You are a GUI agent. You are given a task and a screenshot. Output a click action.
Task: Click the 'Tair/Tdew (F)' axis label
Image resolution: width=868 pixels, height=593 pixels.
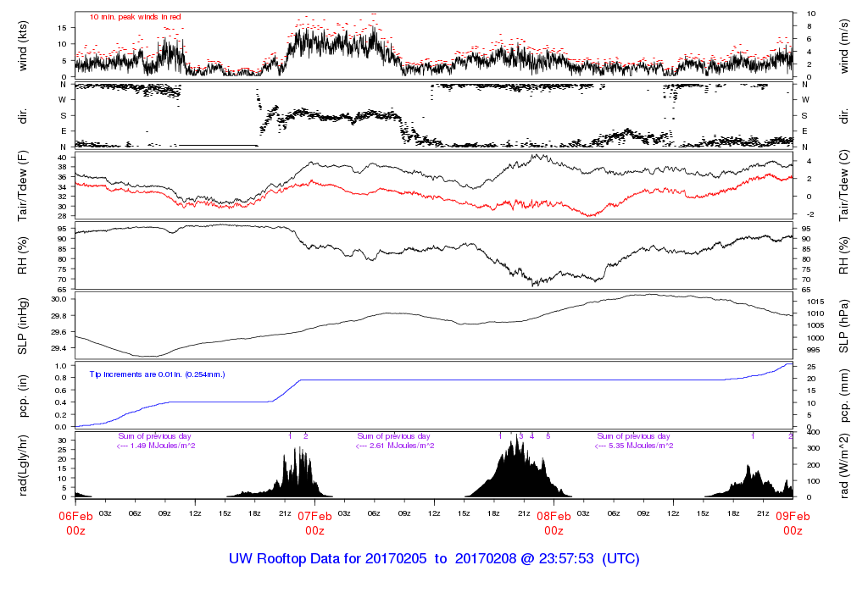(23, 186)
